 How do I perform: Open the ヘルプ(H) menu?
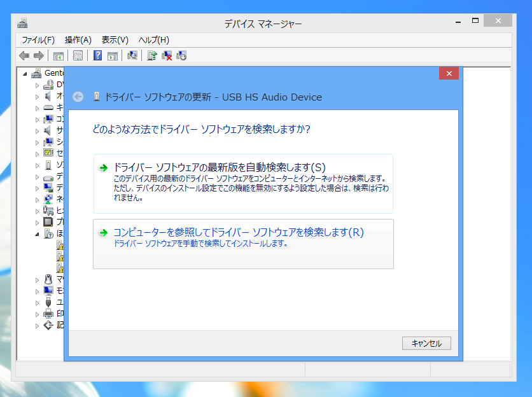tap(154, 40)
